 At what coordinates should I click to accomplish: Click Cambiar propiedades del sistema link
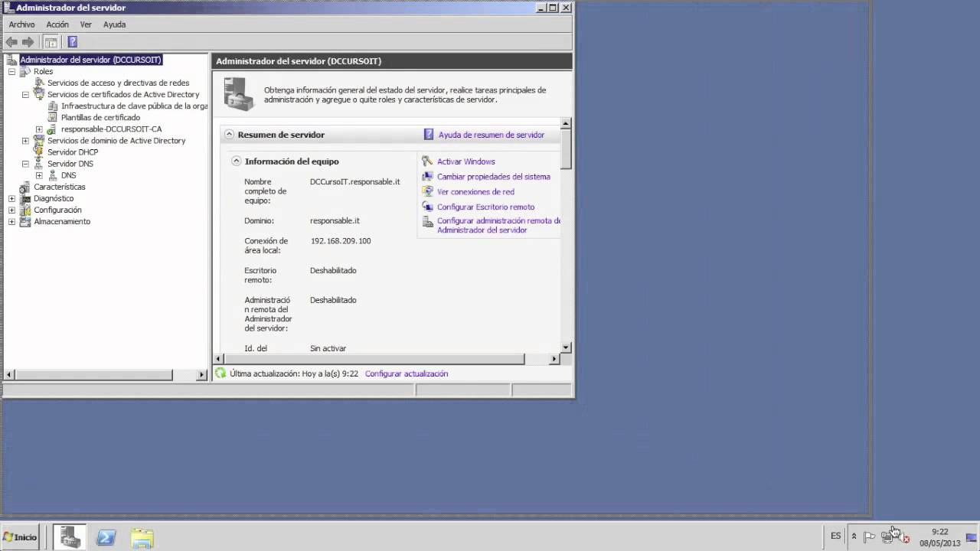coord(493,177)
